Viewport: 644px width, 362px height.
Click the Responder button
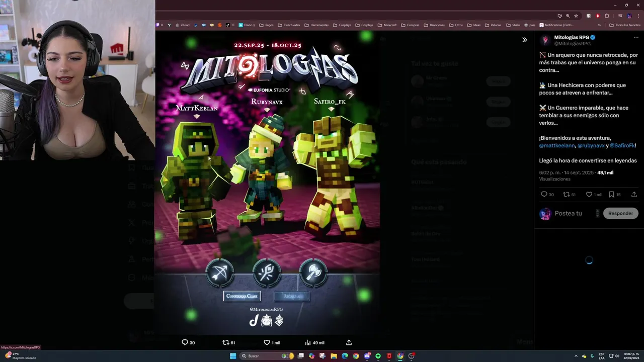click(x=620, y=213)
